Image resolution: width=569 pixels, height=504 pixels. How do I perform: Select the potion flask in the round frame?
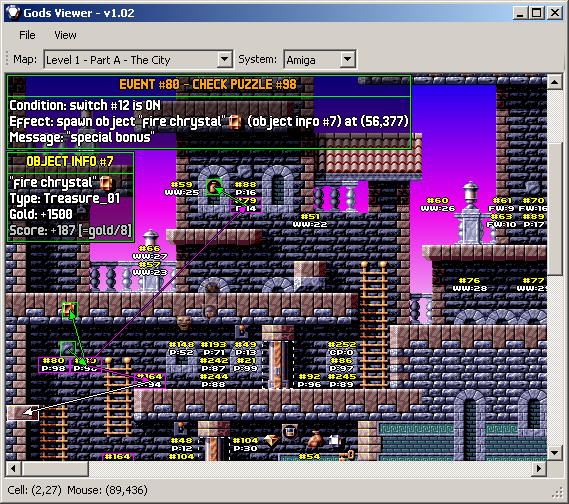pyautogui.click(x=290, y=432)
